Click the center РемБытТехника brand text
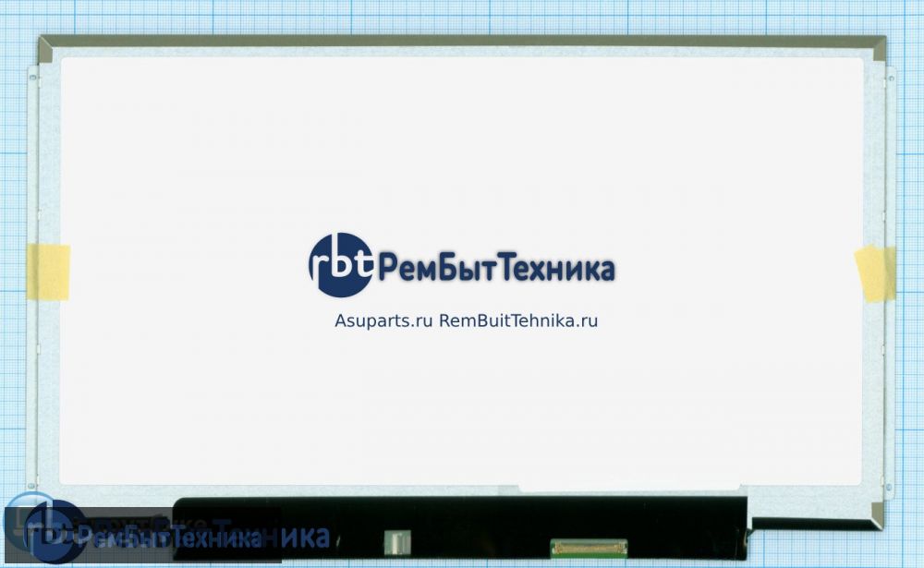 point(497,269)
